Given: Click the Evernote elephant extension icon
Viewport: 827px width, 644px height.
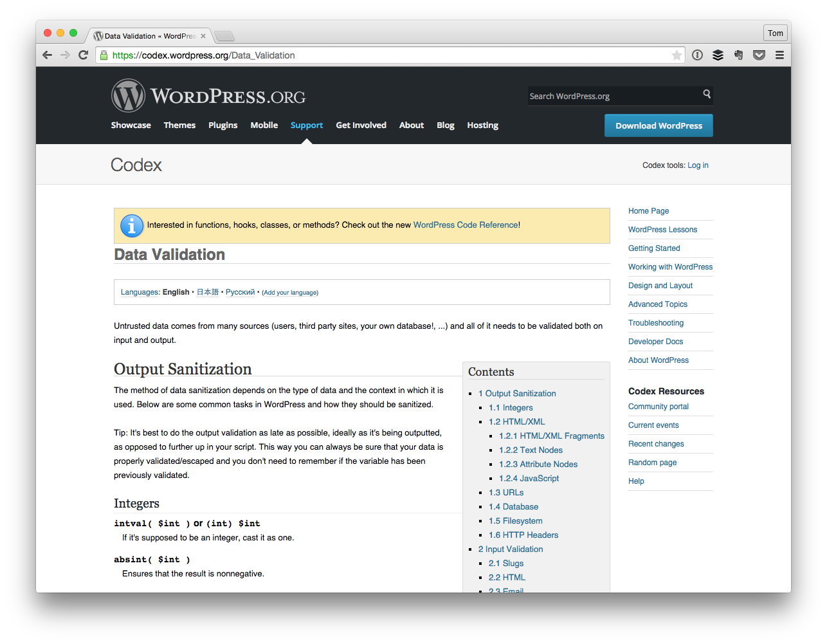Looking at the screenshot, I should coord(738,55).
